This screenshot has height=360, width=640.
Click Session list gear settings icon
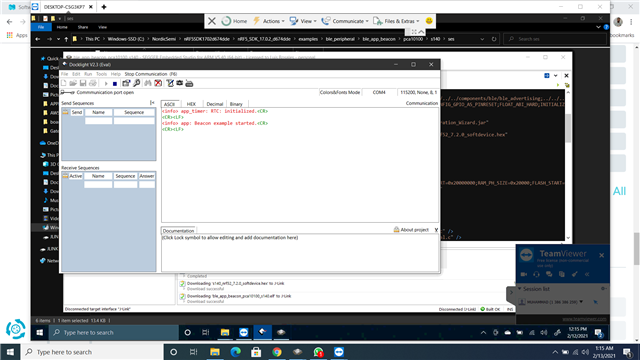[603, 289]
